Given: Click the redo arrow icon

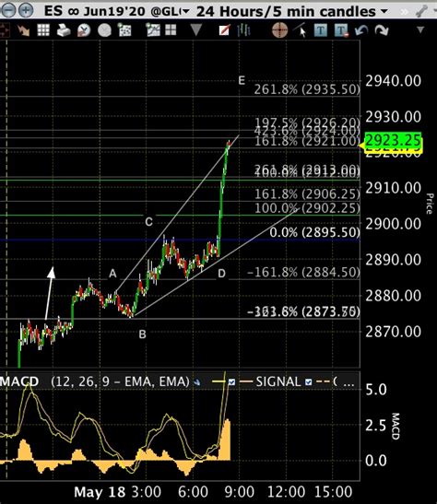Looking at the screenshot, I should point(382,30).
